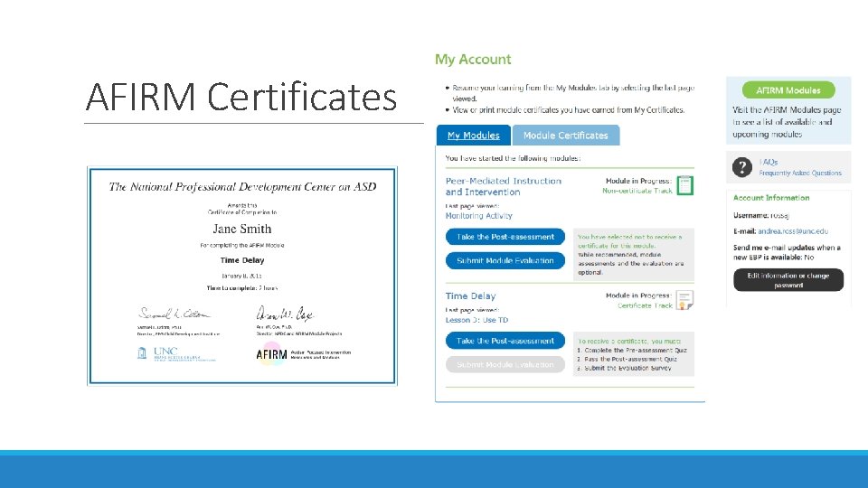The image size is (868, 488).
Task: Open the My Modules tab
Action: (473, 136)
